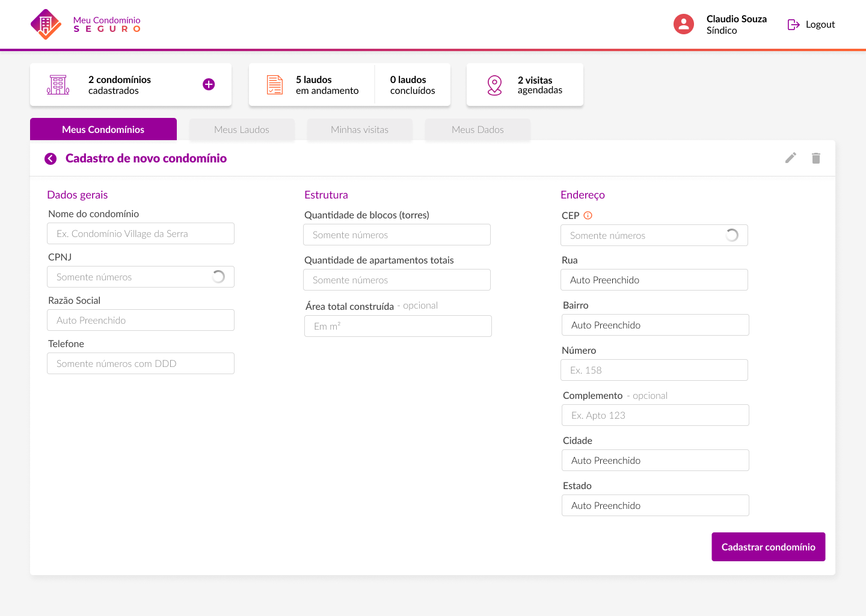Click the visitas agendadas location pin icon
The width and height of the screenshot is (866, 616).
pos(494,85)
